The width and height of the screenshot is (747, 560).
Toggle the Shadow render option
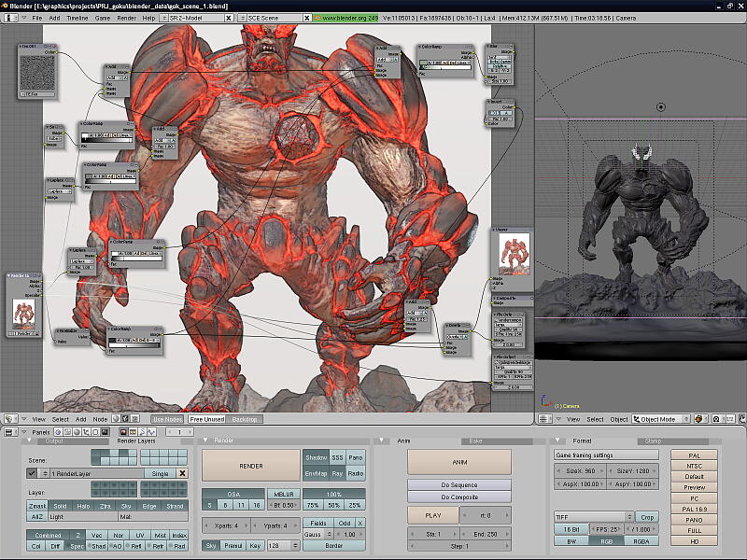point(315,457)
